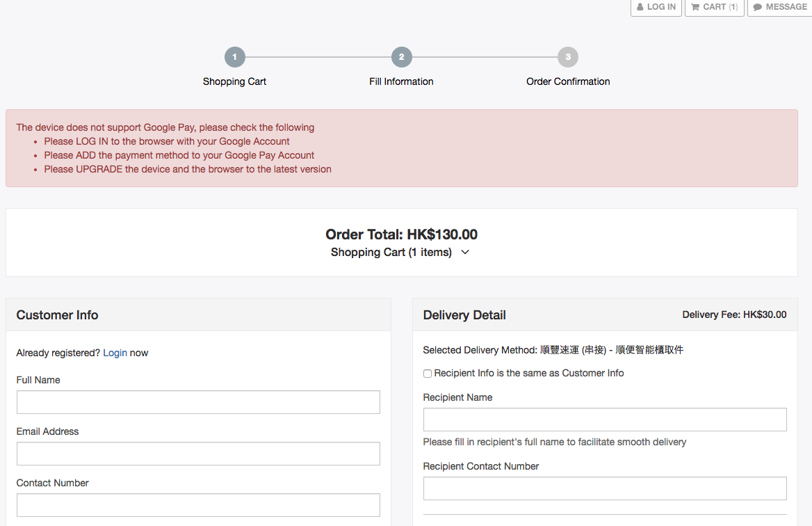Focus the Full Name input field

(x=198, y=402)
